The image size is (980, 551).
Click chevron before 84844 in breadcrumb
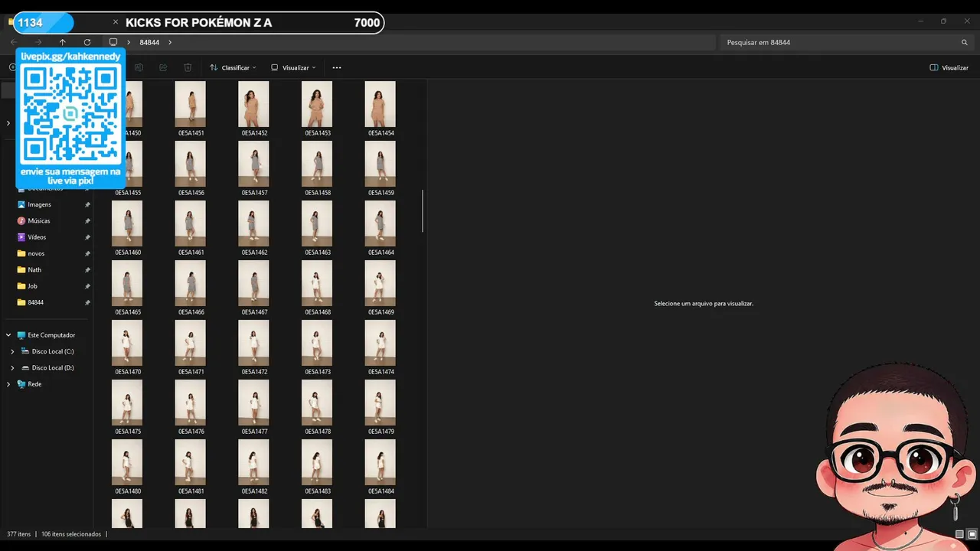(129, 42)
